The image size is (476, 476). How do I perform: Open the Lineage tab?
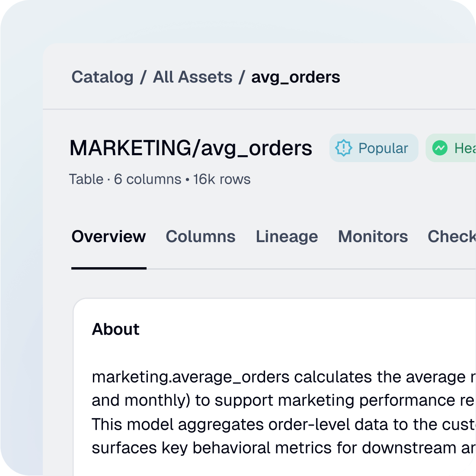(287, 237)
